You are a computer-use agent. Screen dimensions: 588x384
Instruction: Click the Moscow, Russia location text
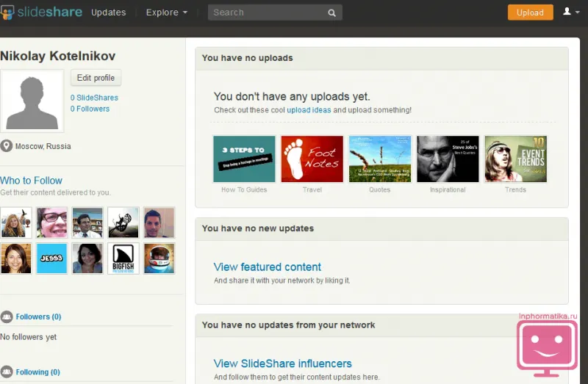pos(43,146)
